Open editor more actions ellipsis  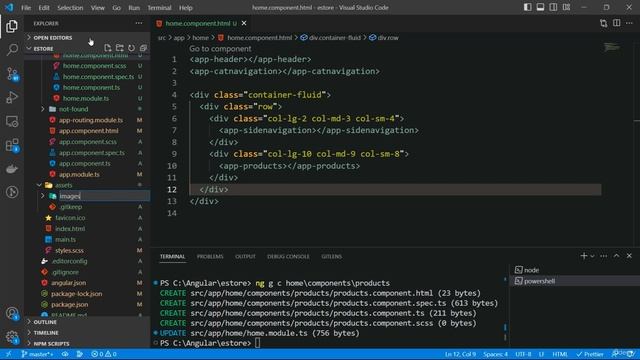629,23
